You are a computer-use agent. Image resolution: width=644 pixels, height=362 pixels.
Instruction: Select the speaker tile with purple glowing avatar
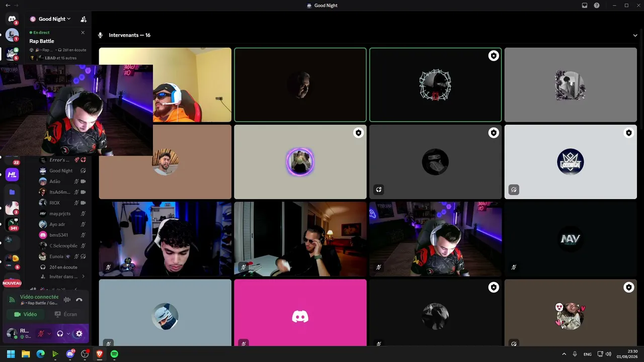300,162
